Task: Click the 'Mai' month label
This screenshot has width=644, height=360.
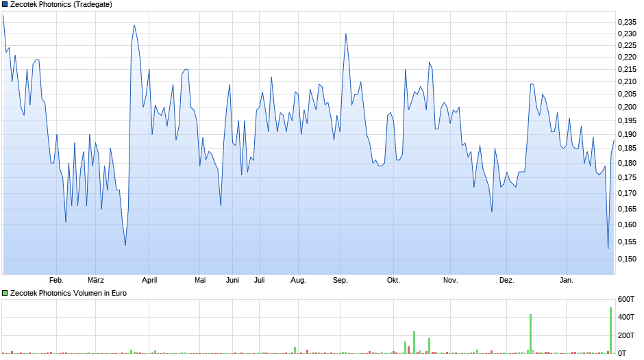Action: pyautogui.click(x=200, y=281)
